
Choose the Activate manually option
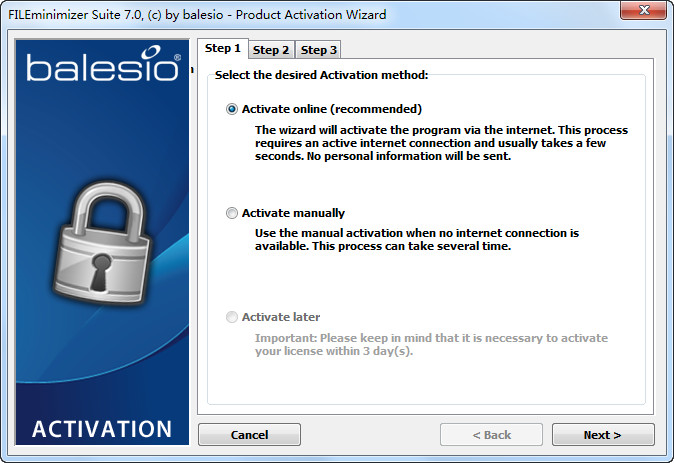[x=233, y=213]
